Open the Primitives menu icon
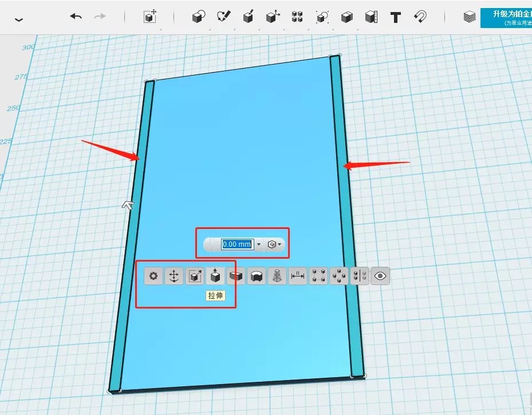 198,17
